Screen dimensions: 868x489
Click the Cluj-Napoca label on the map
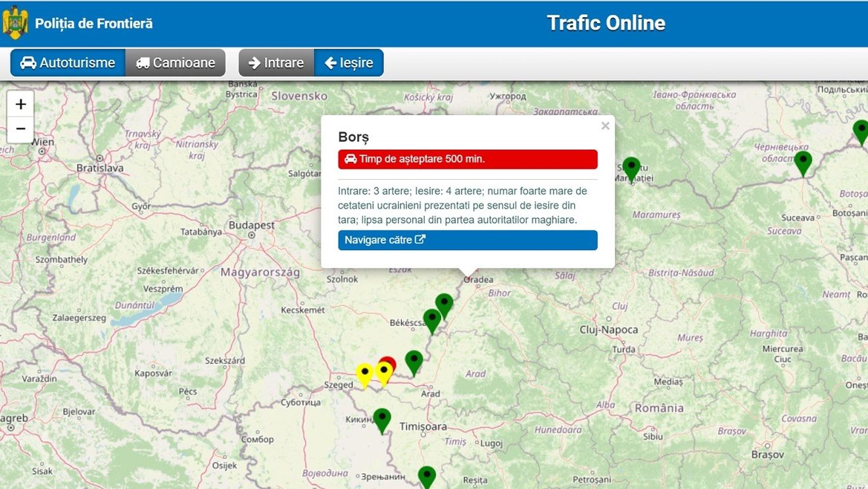tap(609, 330)
